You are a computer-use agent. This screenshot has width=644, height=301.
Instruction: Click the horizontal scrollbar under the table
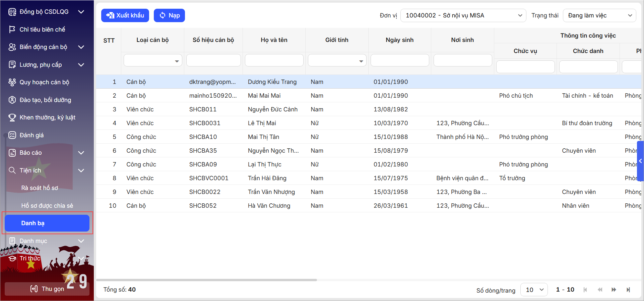tap(206, 280)
